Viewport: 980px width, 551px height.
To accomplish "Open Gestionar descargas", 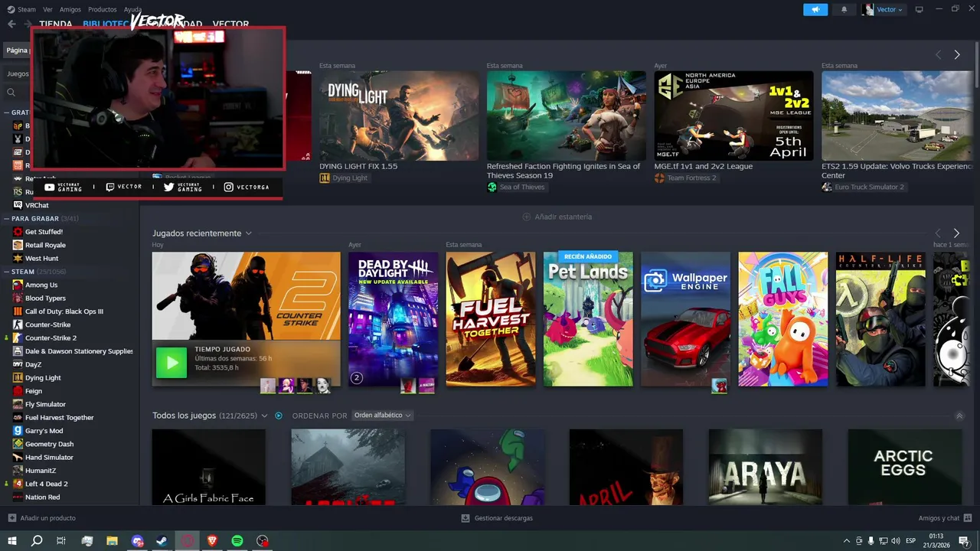I will [497, 518].
